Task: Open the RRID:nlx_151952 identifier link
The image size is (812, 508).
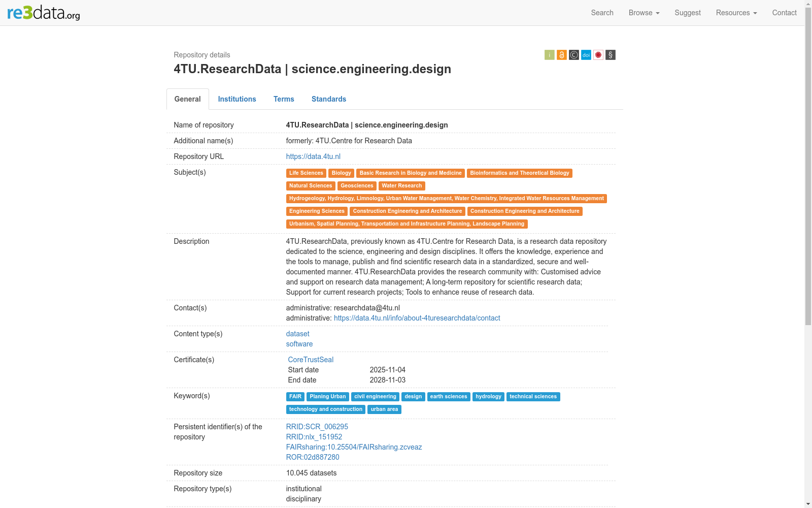Action: pyautogui.click(x=314, y=437)
